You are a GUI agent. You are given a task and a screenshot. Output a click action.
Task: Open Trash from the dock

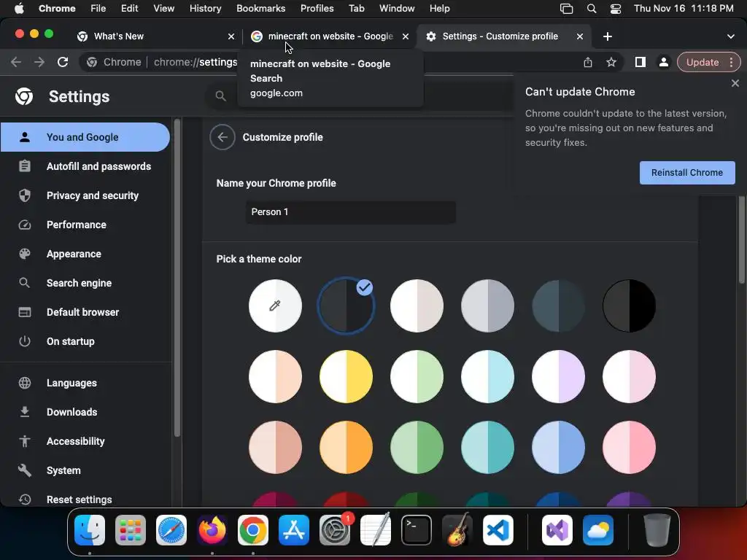pos(657,530)
